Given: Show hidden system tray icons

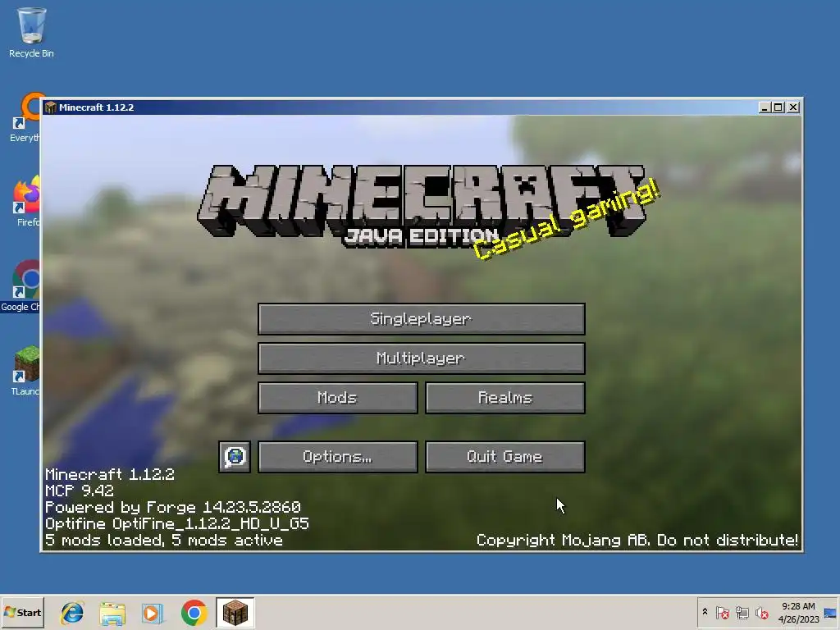Looking at the screenshot, I should point(705,612).
